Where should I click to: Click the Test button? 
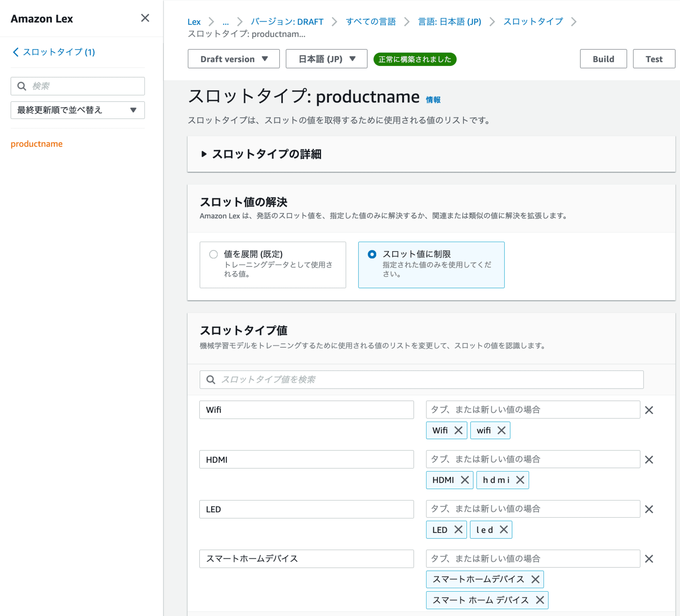pos(654,59)
